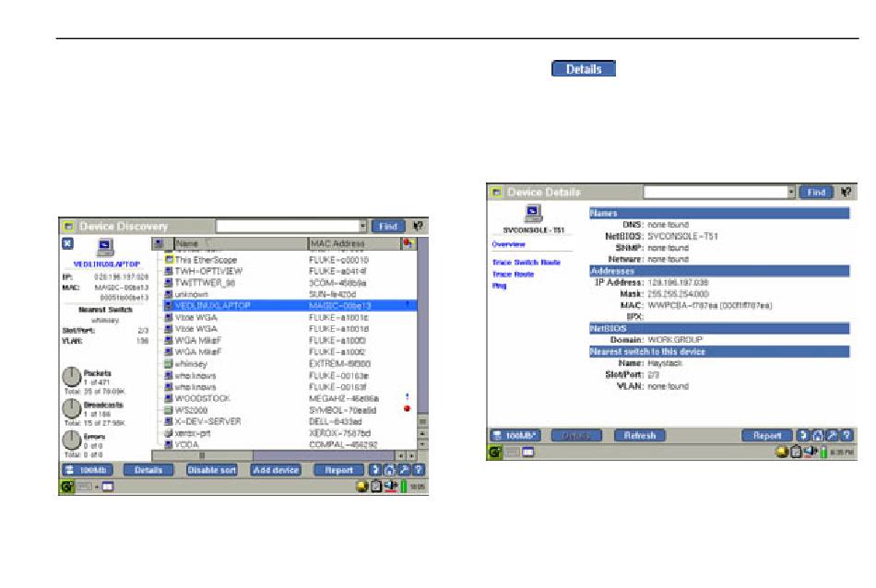Image resolution: width=876 pixels, height=588 pixels.
Task: Click the Ping link in Device Details
Action: (499, 286)
